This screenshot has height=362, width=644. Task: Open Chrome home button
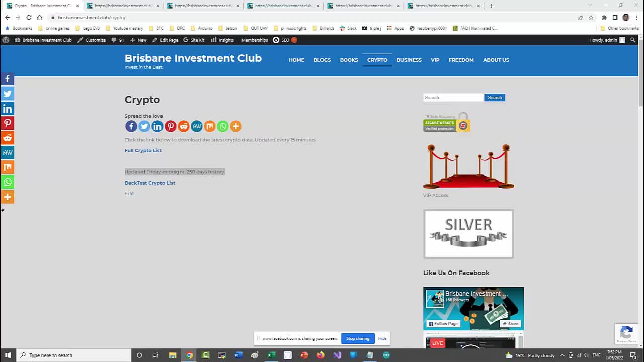click(x=39, y=17)
